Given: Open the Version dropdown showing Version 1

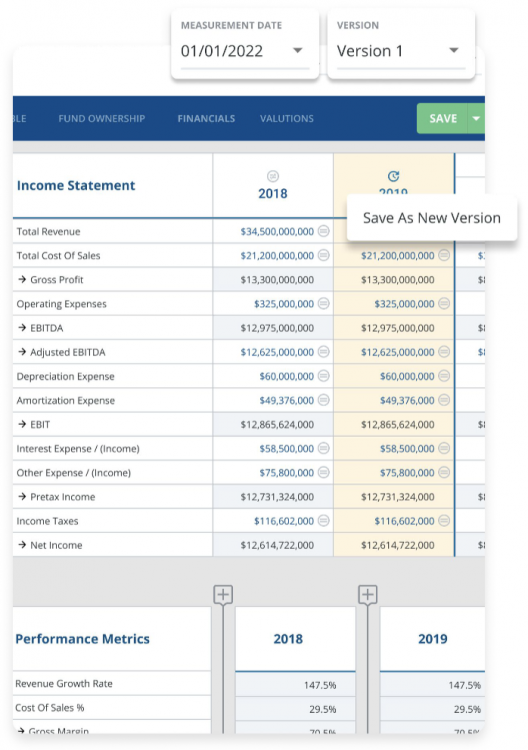Looking at the screenshot, I should point(401,51).
